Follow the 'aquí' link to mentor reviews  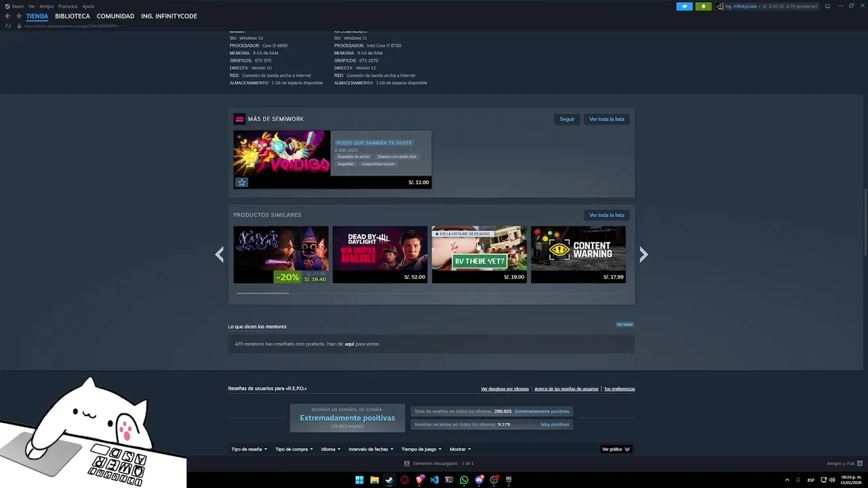click(x=349, y=344)
